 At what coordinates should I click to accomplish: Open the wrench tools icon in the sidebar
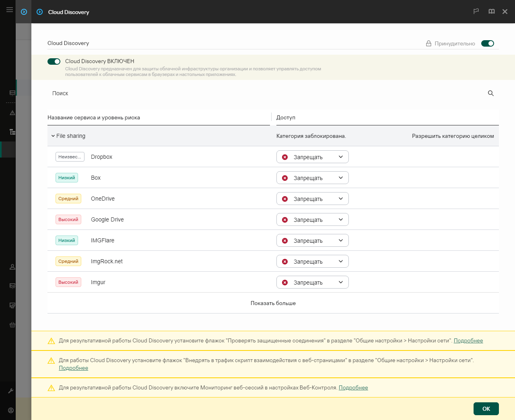(x=12, y=391)
